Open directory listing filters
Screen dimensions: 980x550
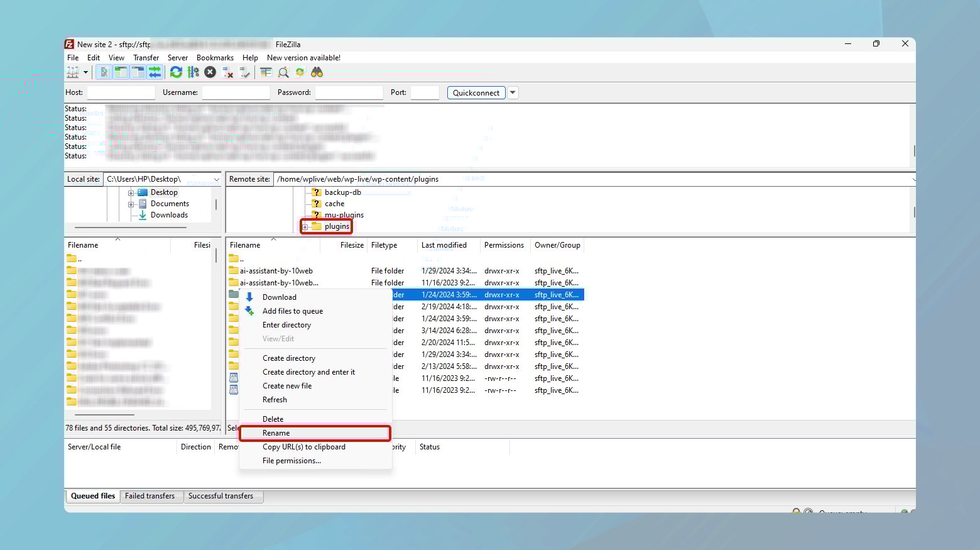pyautogui.click(x=266, y=72)
